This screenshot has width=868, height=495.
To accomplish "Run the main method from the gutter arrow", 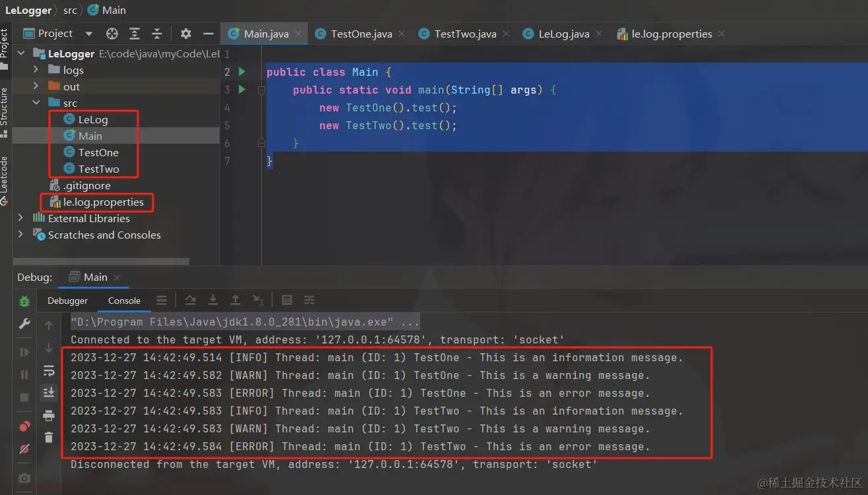I will point(242,90).
